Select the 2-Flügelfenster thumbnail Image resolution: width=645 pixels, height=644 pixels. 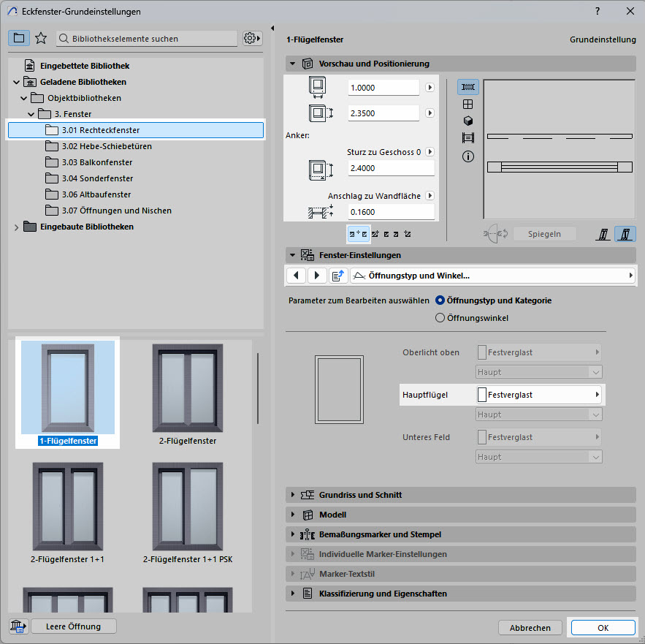pyautogui.click(x=188, y=395)
